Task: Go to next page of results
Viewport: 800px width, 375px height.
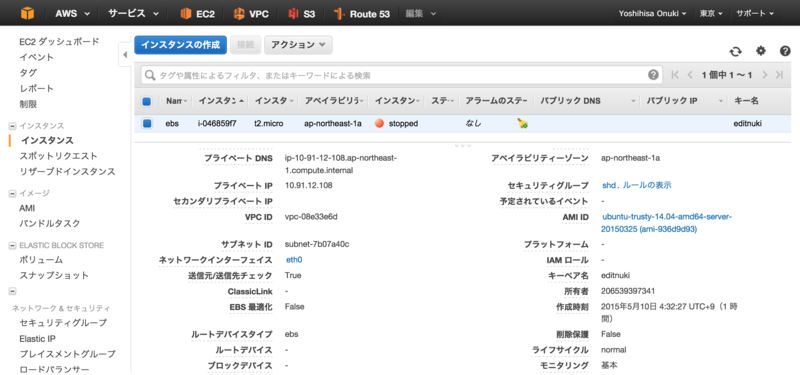Action: pos(765,75)
